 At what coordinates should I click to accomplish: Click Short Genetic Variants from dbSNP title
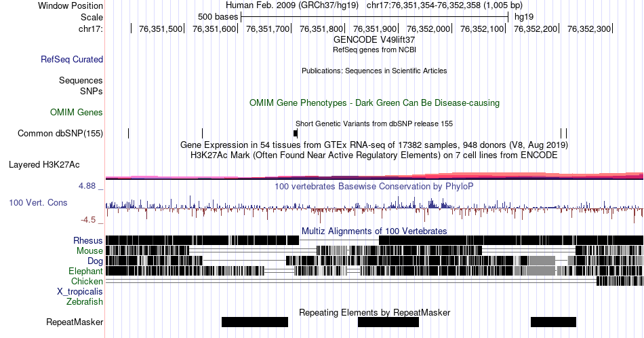(374, 124)
